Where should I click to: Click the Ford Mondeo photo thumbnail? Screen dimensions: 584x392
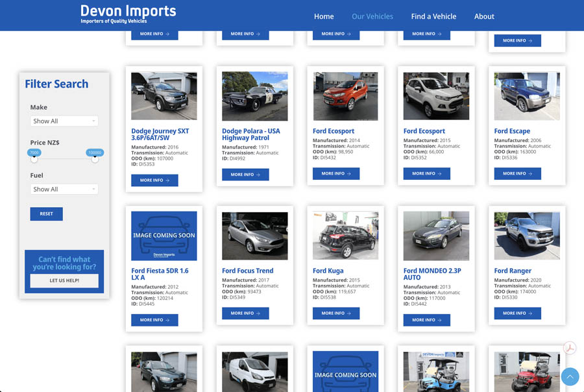coord(436,236)
